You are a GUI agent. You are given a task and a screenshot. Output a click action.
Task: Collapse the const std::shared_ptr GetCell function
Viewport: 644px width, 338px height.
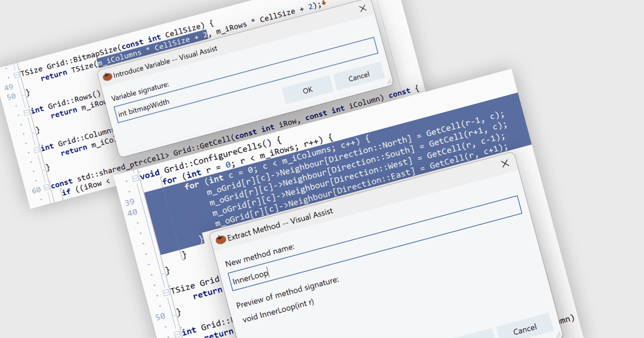click(x=47, y=186)
